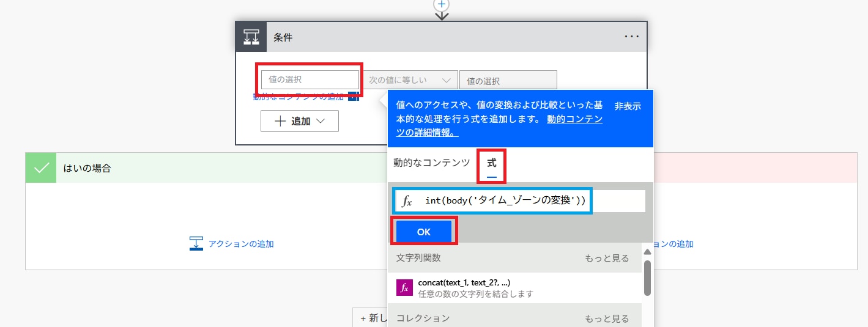Image resolution: width=868 pixels, height=327 pixels.
Task: Hide the info banner with 非表示
Action: click(x=628, y=106)
